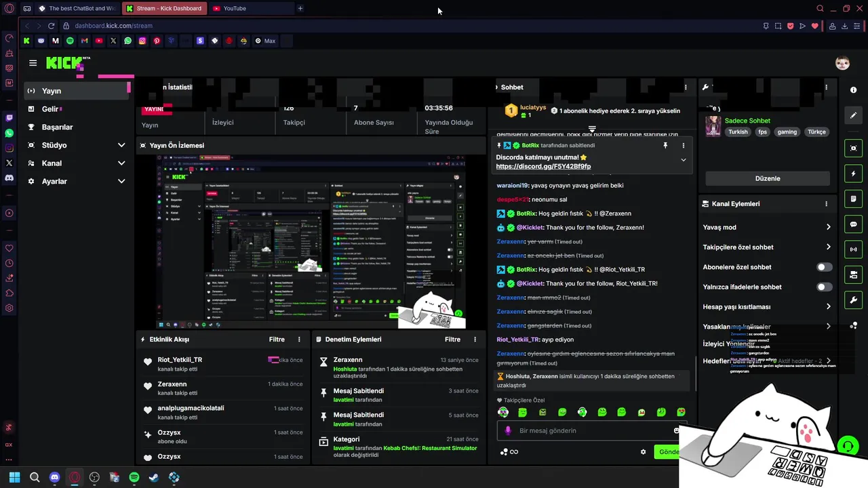Toggle the document notes widget icon
This screenshot has width=868, height=488.
(853, 199)
